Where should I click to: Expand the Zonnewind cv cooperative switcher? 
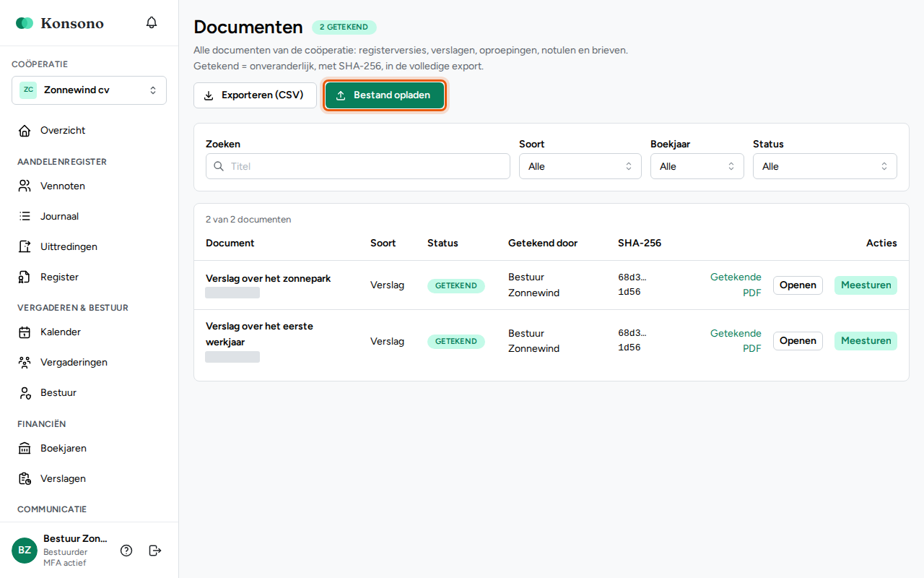pos(90,90)
